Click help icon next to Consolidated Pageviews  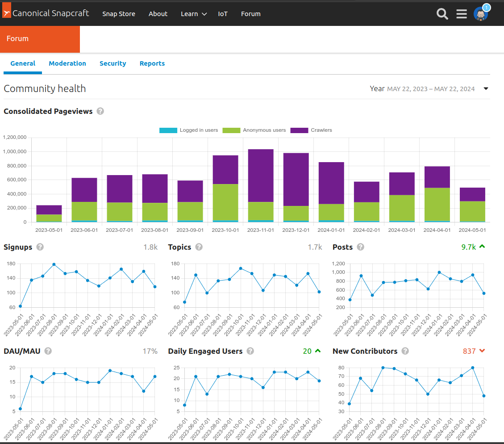100,111
